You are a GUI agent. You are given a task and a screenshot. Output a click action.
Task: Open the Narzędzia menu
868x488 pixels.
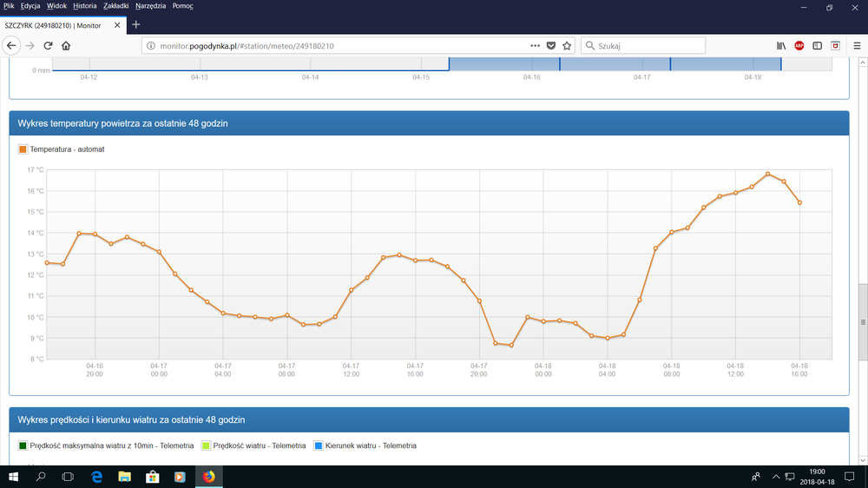(150, 5)
